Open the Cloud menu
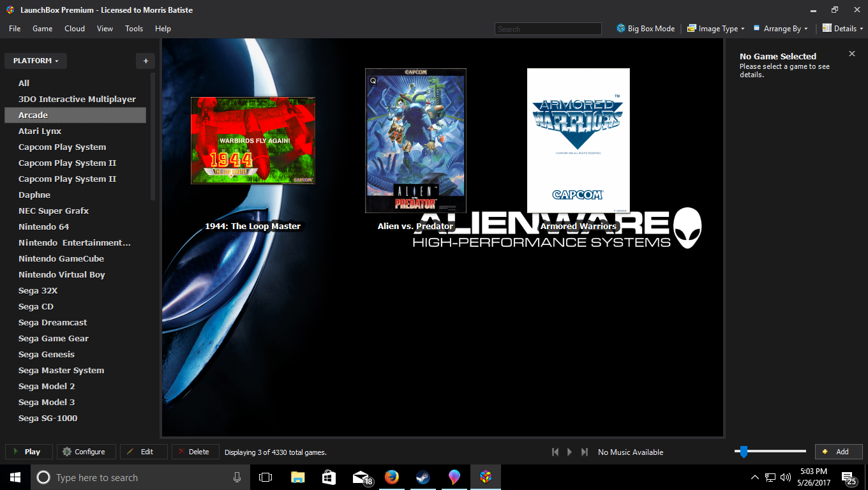This screenshot has height=490, width=868. coord(75,28)
